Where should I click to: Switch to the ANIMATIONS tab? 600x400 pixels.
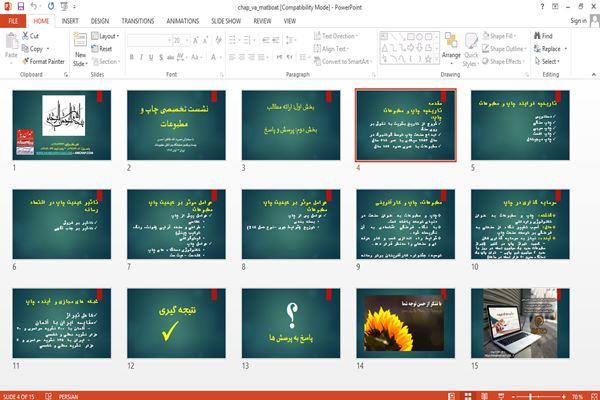pos(183,21)
